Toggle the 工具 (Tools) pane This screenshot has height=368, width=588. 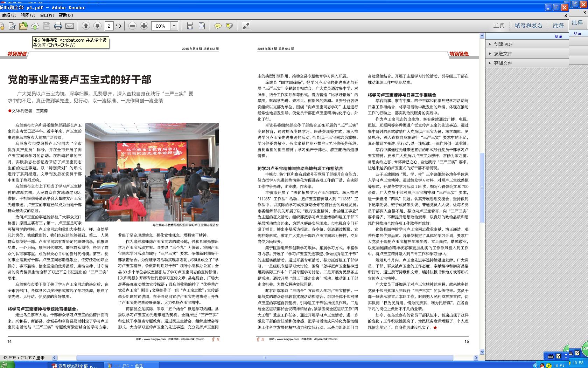[x=499, y=26]
